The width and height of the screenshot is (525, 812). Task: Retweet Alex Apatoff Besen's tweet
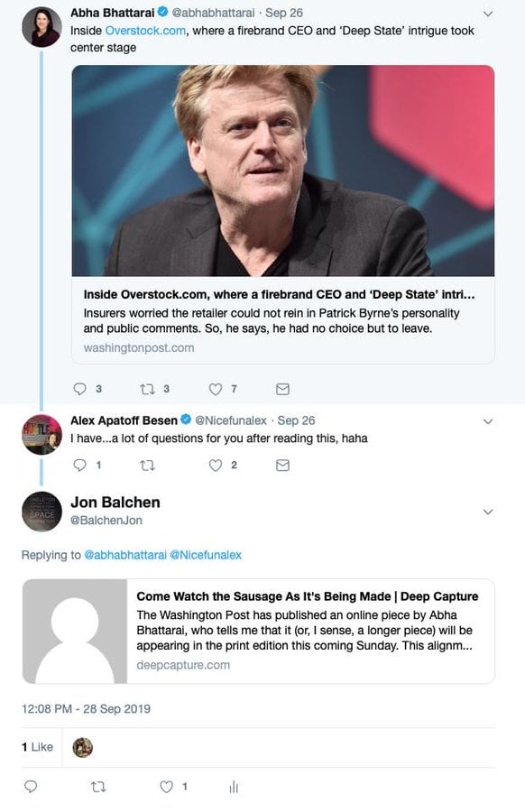point(148,465)
